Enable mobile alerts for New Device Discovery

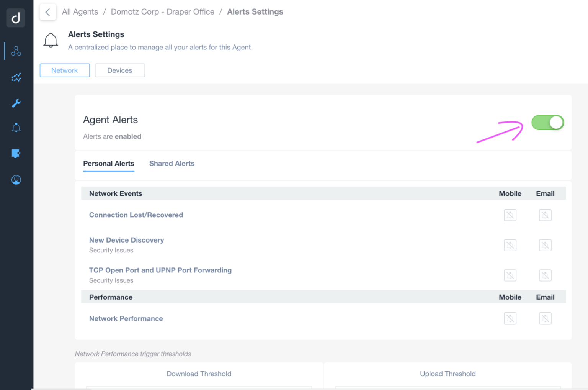[x=510, y=245]
